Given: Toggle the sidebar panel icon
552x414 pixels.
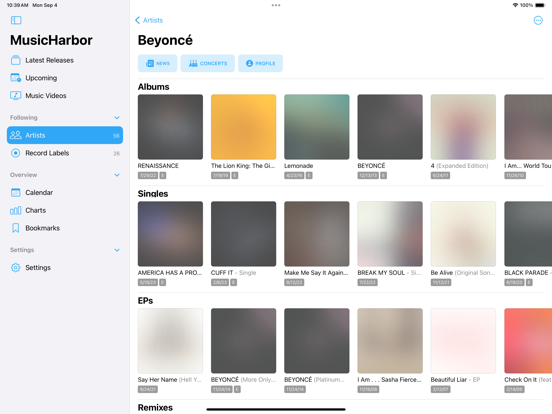Looking at the screenshot, I should coord(16,20).
